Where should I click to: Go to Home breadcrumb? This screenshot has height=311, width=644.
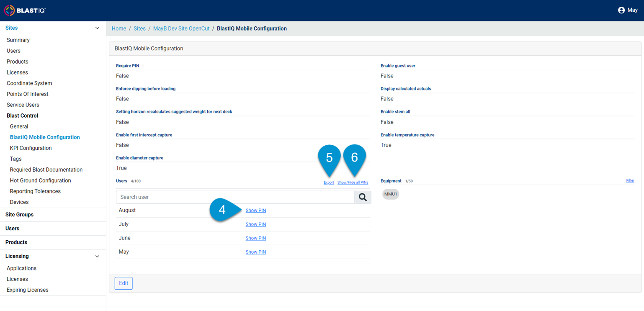coord(119,28)
